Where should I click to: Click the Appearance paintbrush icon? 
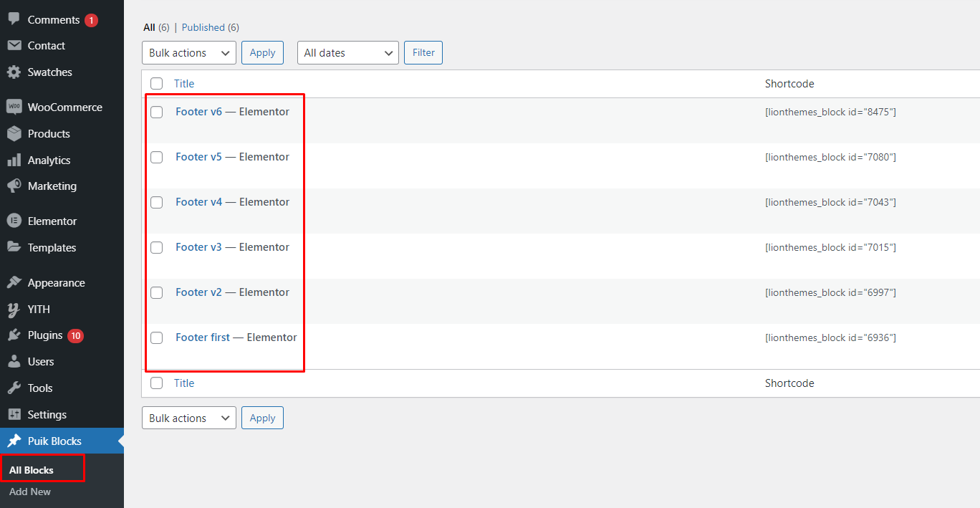(14, 283)
